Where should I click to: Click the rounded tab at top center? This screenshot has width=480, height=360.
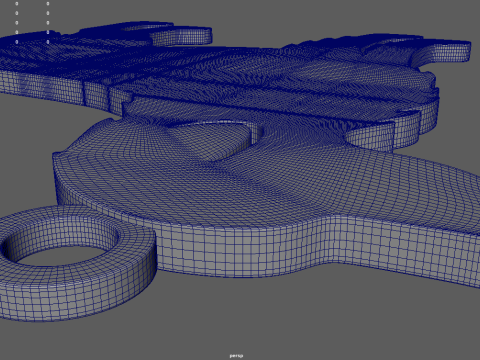[x=182, y=36]
